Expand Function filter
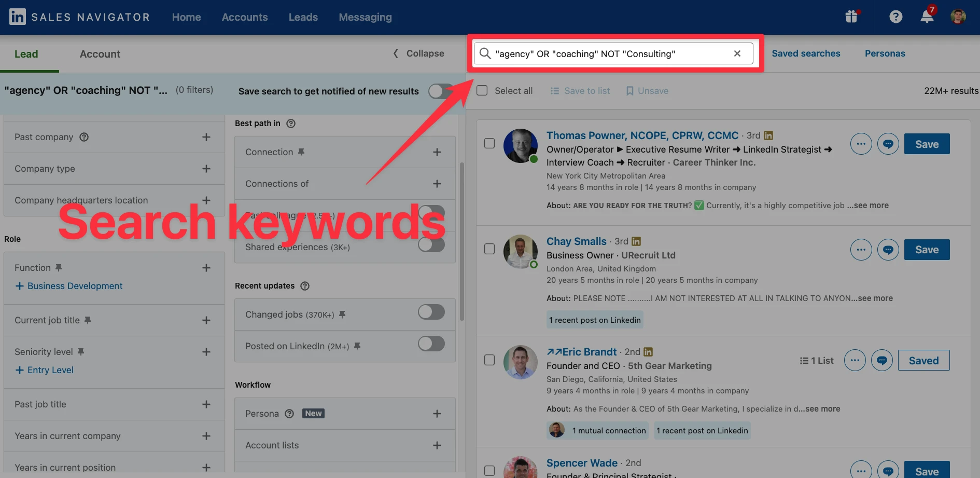Image resolution: width=980 pixels, height=478 pixels. click(x=206, y=268)
